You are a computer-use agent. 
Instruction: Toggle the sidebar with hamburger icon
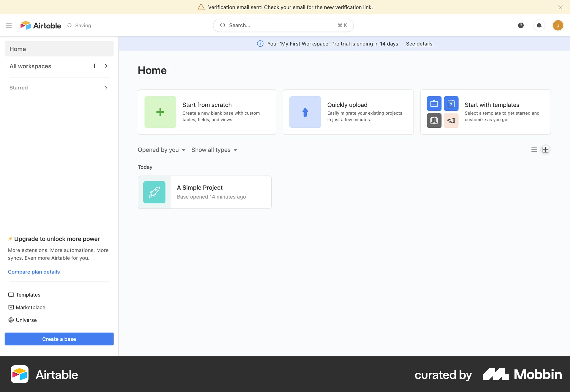9,26
